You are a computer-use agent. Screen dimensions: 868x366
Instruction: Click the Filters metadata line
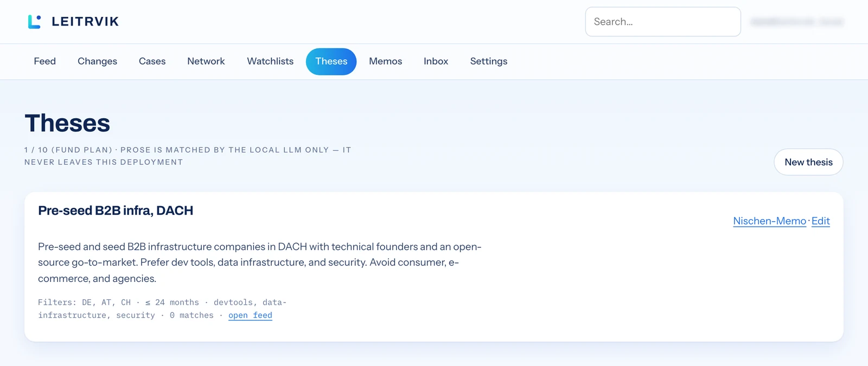click(x=162, y=309)
